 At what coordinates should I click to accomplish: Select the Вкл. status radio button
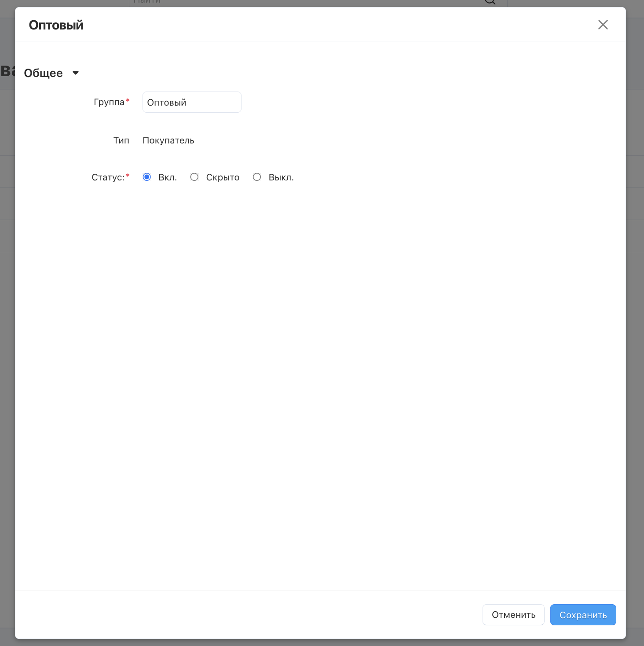click(147, 177)
